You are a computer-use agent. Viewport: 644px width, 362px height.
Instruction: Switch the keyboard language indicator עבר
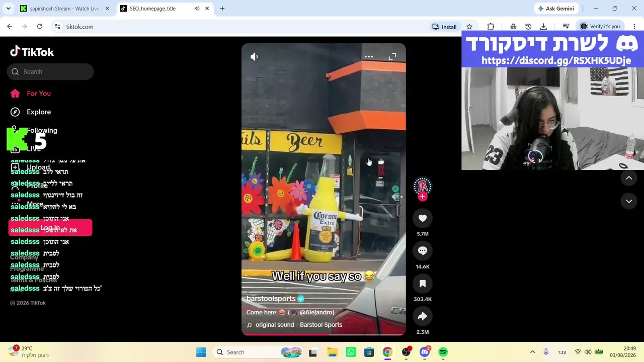[x=562, y=352]
